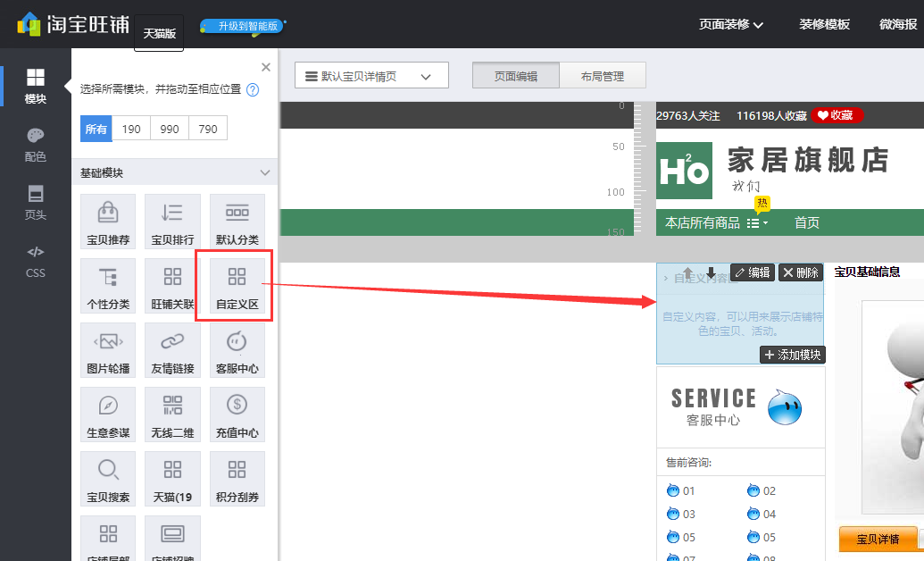Switch to 页面编辑 mode
Screen dimensions: 924x561
pos(516,76)
